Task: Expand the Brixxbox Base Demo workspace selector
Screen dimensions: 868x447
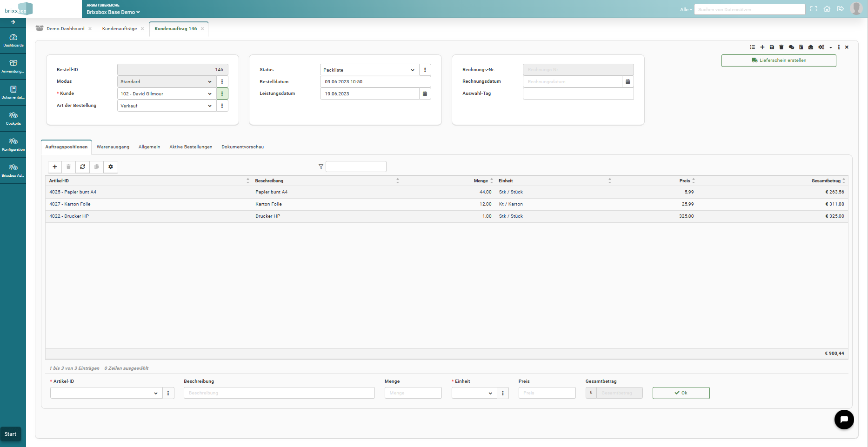Action: click(113, 12)
